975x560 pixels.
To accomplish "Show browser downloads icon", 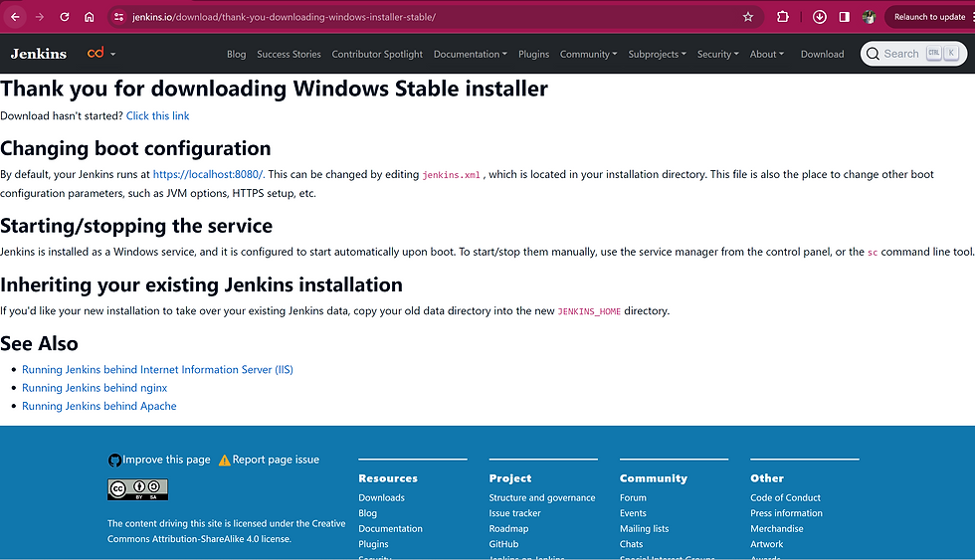I will point(820,17).
